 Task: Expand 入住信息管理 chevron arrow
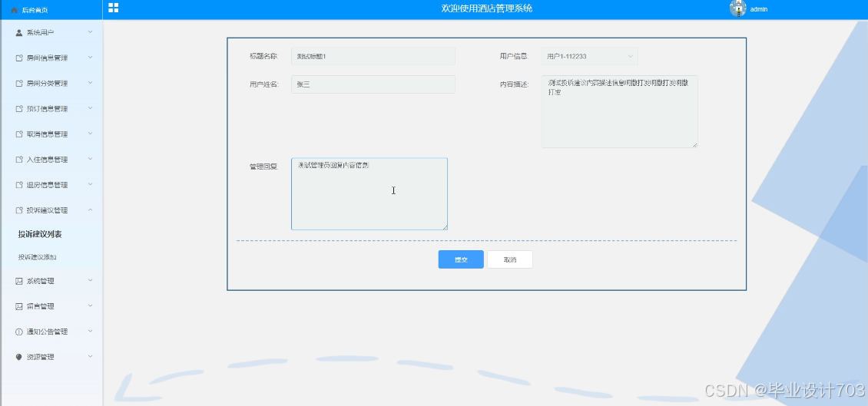[90, 160]
